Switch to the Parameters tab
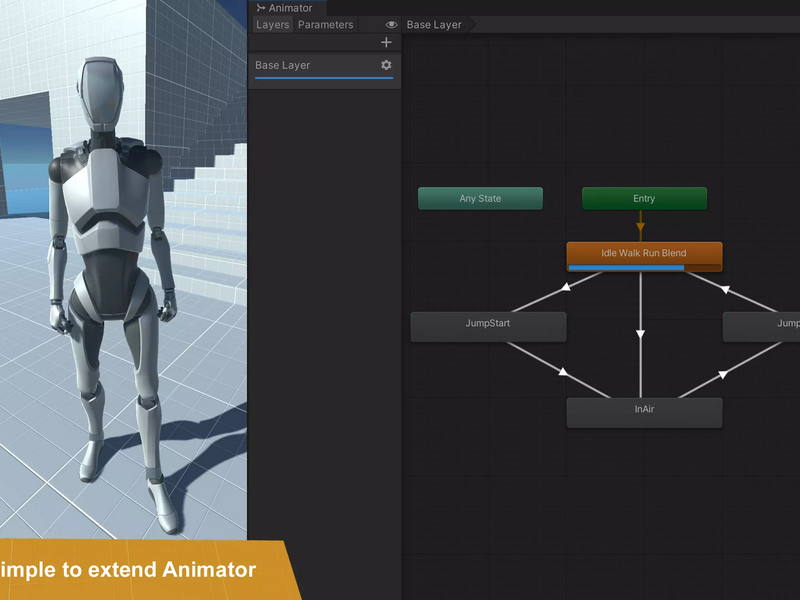800x600 pixels. [326, 24]
